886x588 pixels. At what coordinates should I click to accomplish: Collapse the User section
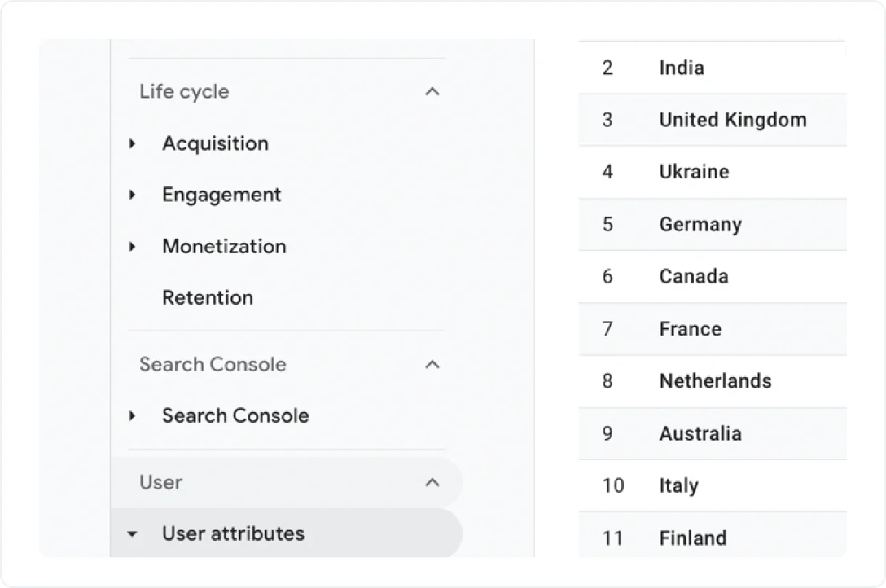click(433, 482)
